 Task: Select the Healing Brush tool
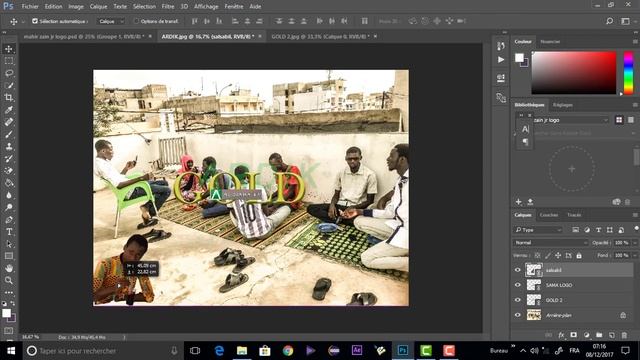pyautogui.click(x=9, y=122)
